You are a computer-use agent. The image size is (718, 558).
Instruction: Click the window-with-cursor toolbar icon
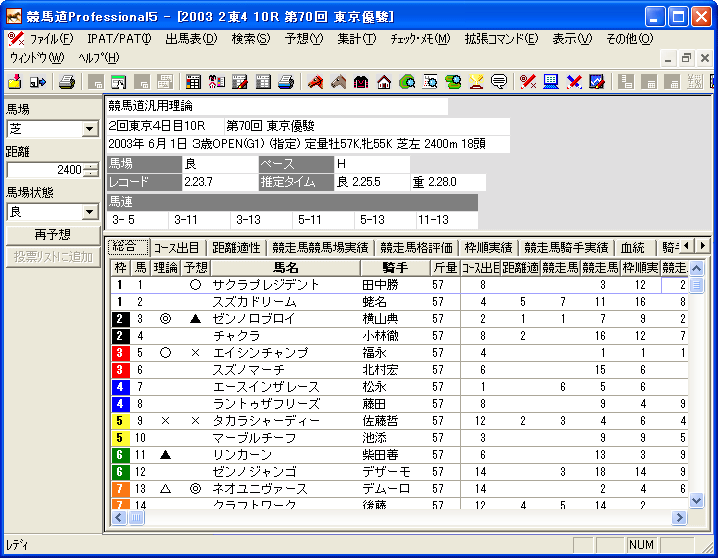coord(118,82)
